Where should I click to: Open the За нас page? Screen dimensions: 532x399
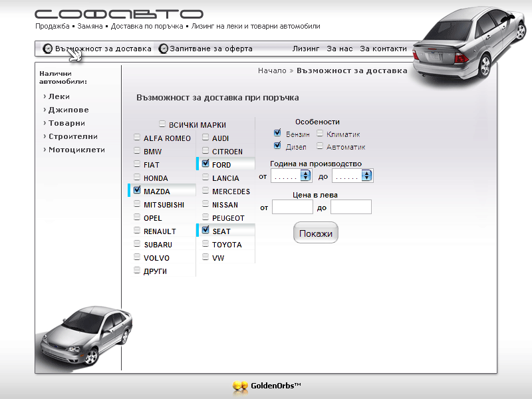[340, 49]
